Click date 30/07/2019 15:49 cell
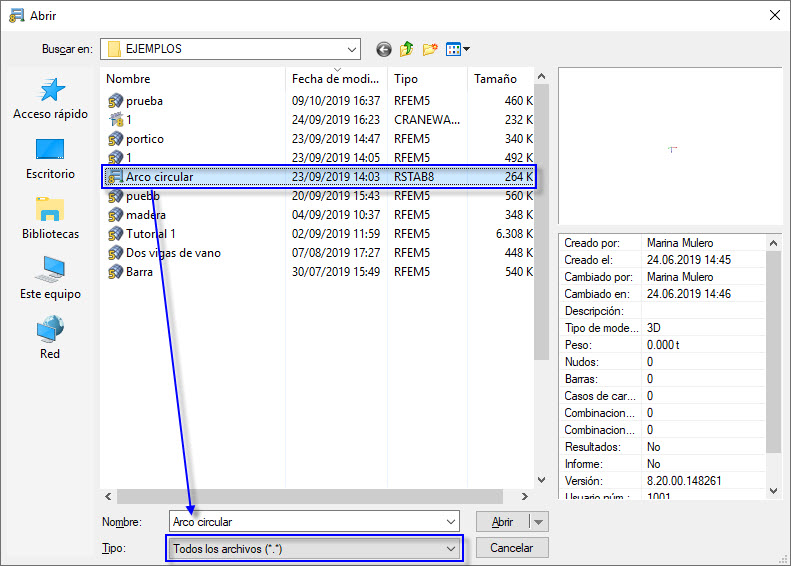The height and width of the screenshot is (566, 791). point(336,272)
